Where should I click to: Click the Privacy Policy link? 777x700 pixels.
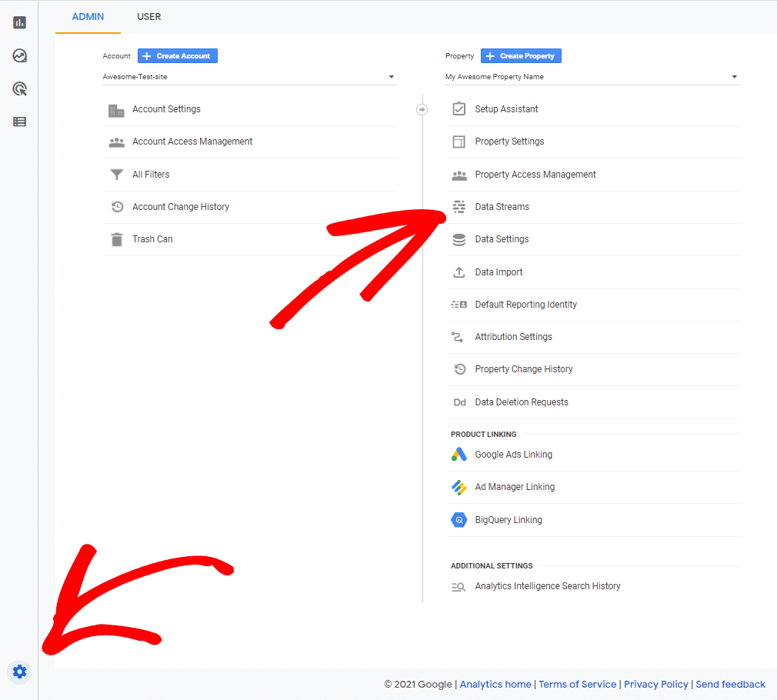[655, 684]
